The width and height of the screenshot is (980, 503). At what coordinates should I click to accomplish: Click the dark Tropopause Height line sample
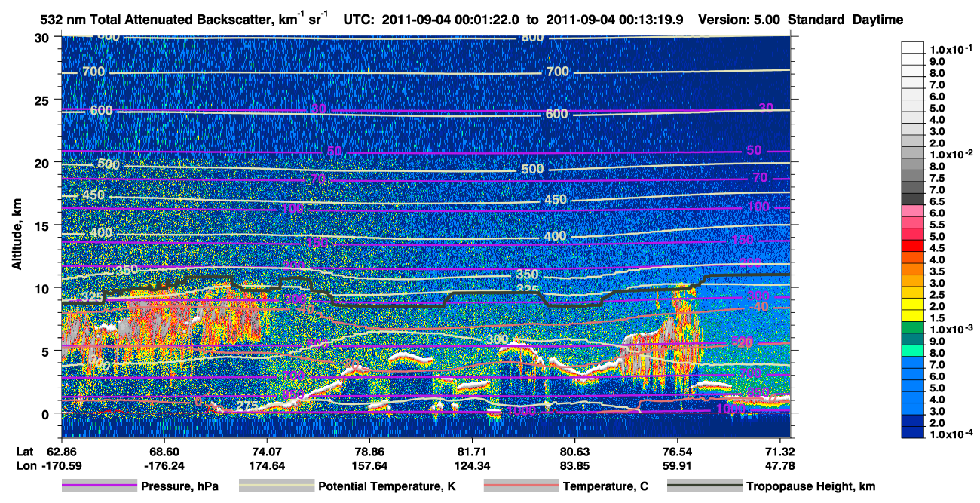pos(705,487)
